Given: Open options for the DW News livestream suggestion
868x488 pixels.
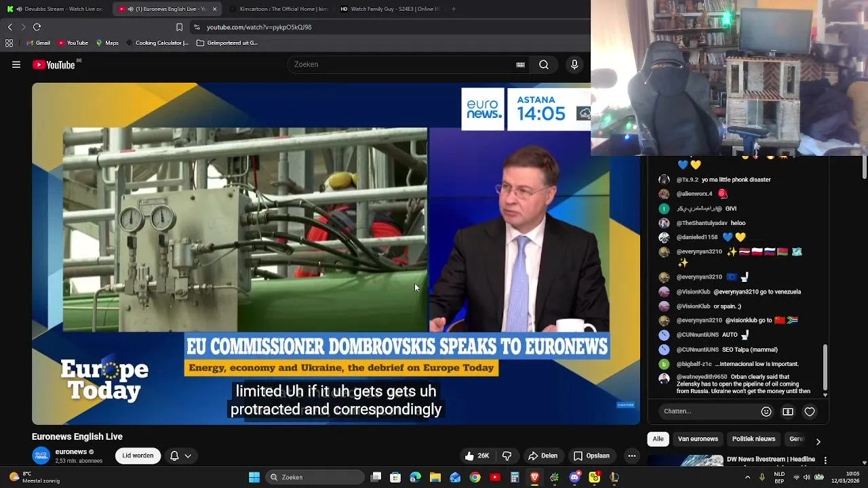Looking at the screenshot, I should tap(825, 461).
